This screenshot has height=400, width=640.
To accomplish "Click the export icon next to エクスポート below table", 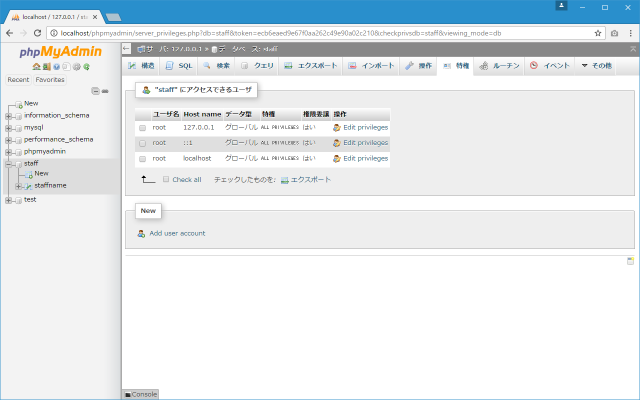I will pyautogui.click(x=285, y=180).
